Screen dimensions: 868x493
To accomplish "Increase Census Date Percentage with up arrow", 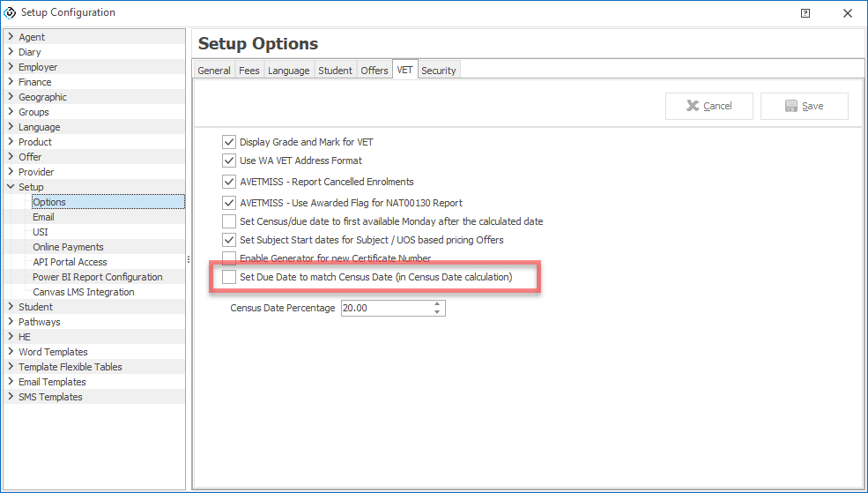I will click(437, 304).
